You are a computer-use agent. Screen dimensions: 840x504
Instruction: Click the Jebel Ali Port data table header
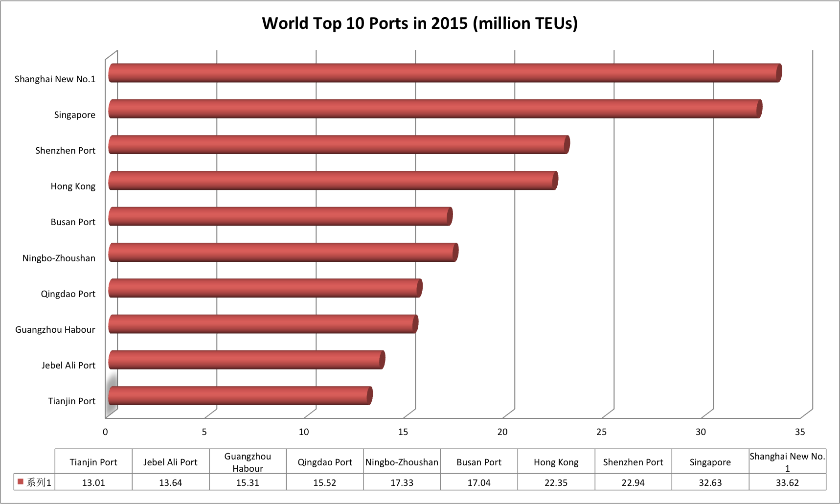point(170,462)
